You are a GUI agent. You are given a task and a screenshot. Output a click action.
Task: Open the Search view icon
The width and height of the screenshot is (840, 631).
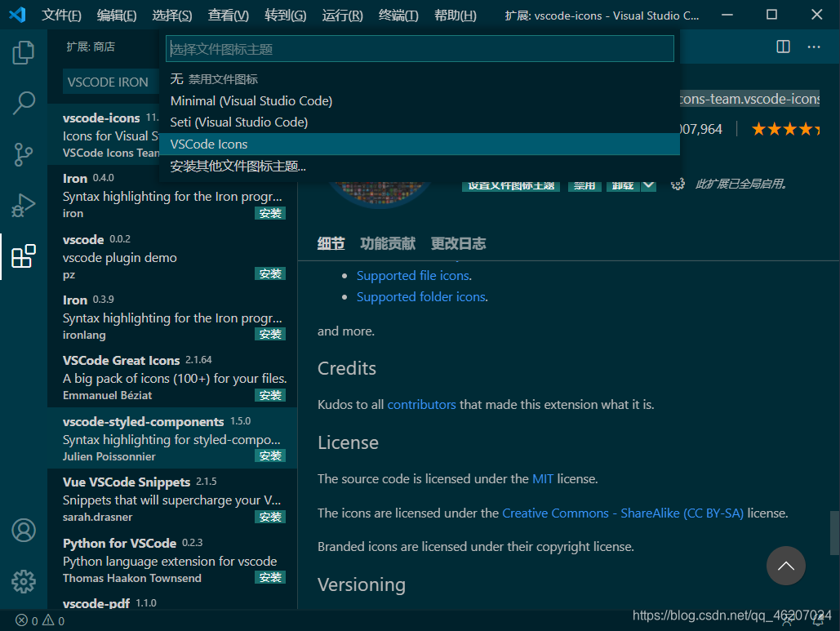click(x=24, y=102)
